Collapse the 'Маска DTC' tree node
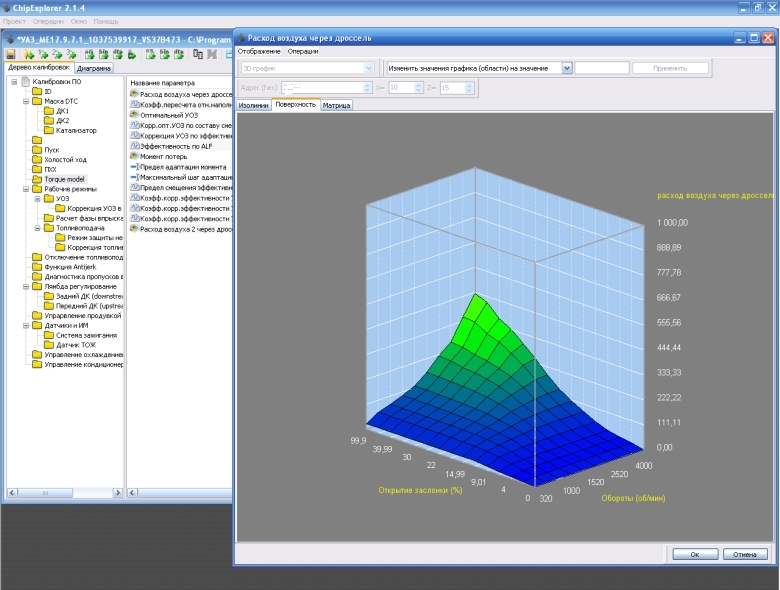The height and width of the screenshot is (590, 780). pos(26,101)
